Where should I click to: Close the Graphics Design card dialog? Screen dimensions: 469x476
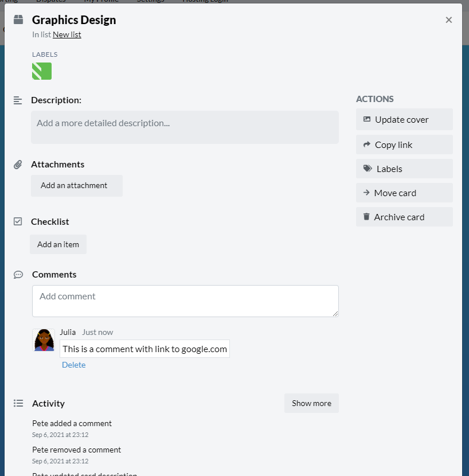click(x=449, y=20)
